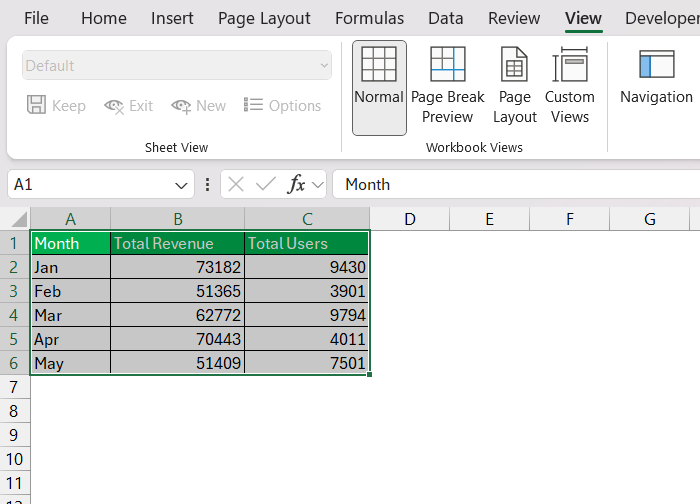Select the Apr cell
This screenshot has width=700, height=504.
pos(71,339)
